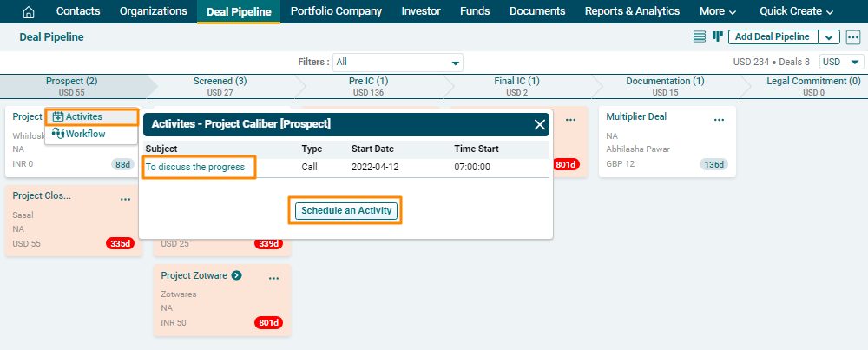The width and height of the screenshot is (868, 350).
Task: Open the 'To discuss the progress' activity link
Action: tap(195, 166)
